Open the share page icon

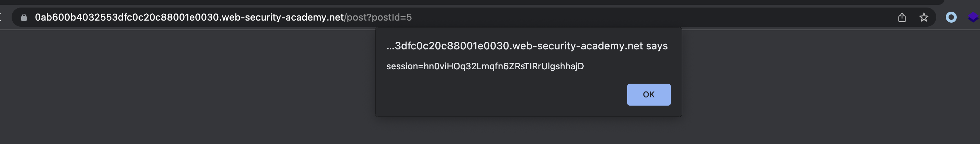click(902, 17)
